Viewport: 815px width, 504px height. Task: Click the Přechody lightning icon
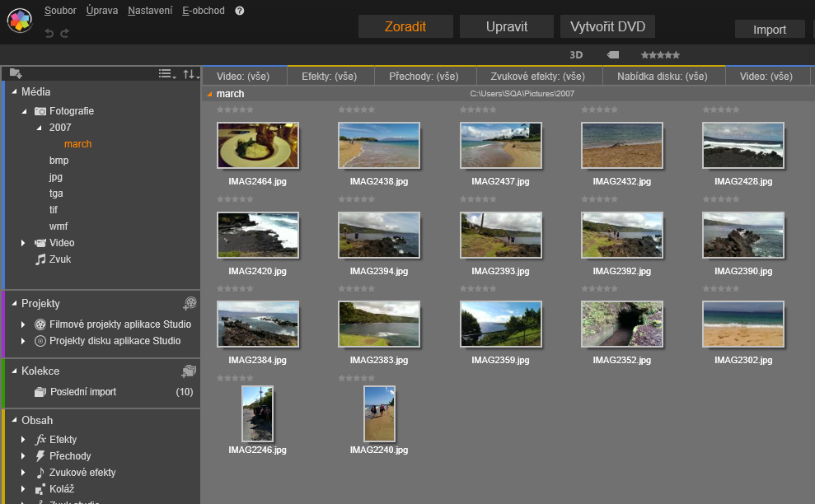(x=40, y=456)
